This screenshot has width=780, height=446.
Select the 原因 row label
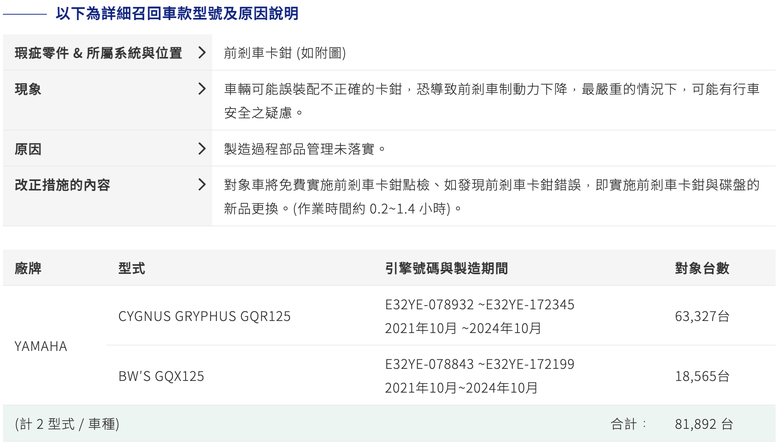(28, 149)
